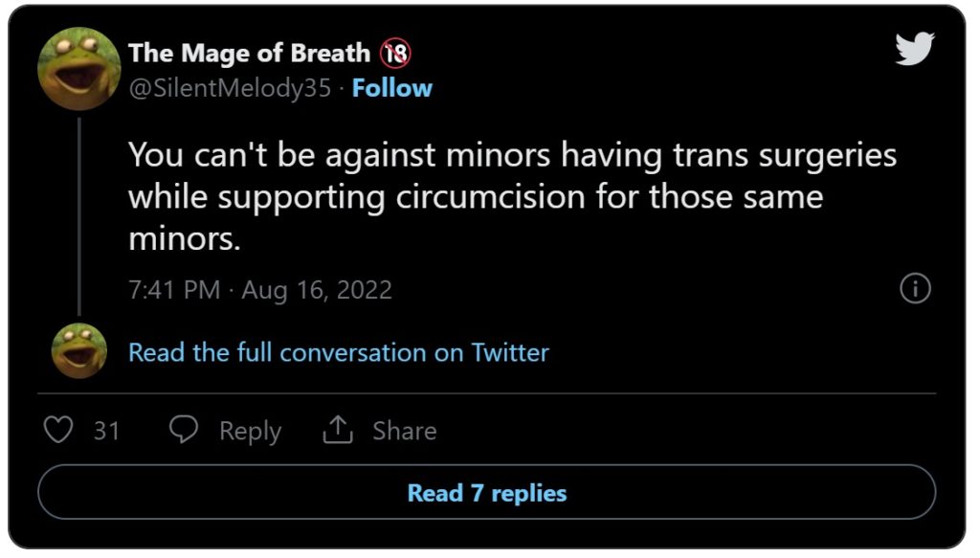Image resolution: width=980 pixels, height=558 pixels.
Task: Click the Share label
Action: [x=404, y=431]
